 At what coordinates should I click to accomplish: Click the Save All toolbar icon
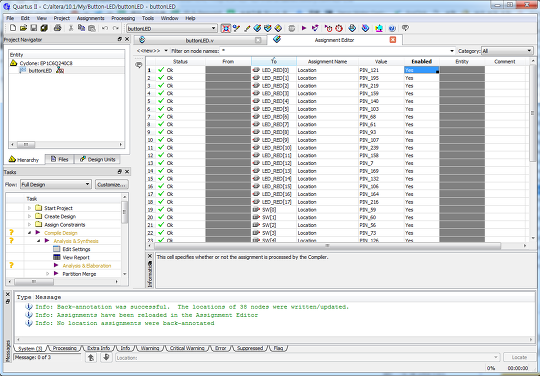pos(44,28)
